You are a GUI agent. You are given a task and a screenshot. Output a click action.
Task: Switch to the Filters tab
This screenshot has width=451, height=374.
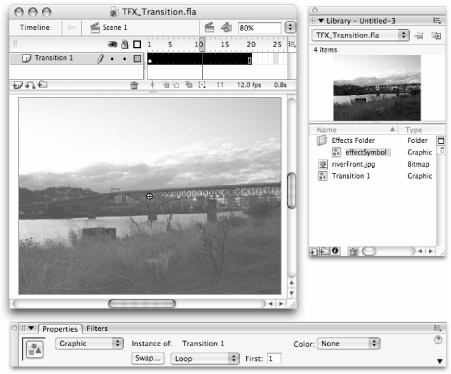pyautogui.click(x=97, y=328)
